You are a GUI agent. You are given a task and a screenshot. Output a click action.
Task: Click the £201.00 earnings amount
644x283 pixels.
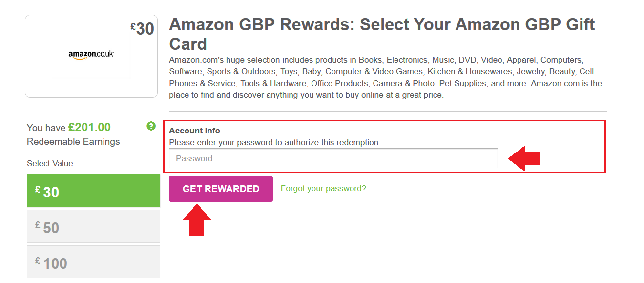tap(89, 127)
